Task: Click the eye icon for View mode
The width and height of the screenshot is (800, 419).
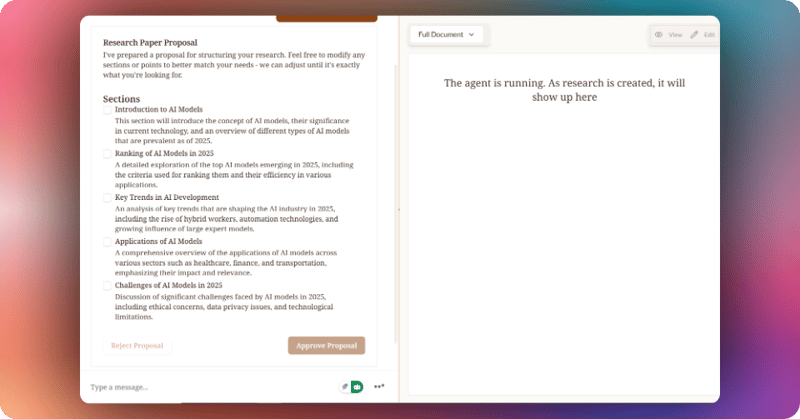Action: tap(659, 35)
